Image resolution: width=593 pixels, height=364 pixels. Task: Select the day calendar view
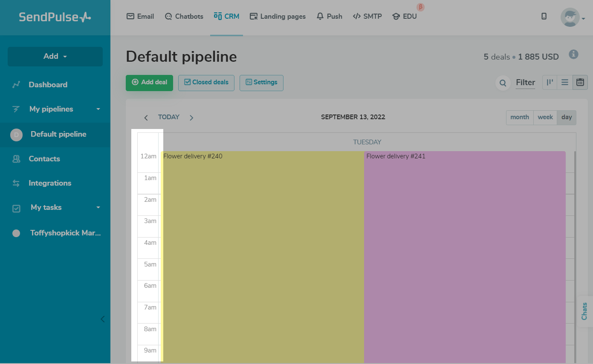(567, 118)
